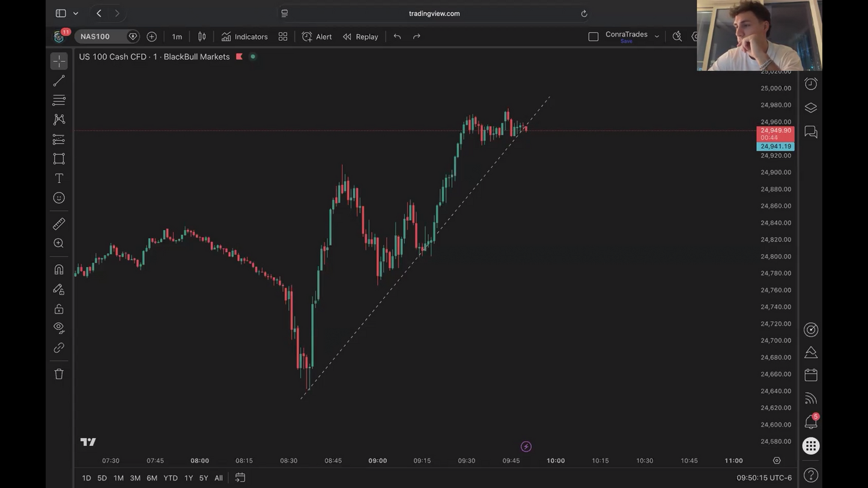Image resolution: width=868 pixels, height=488 pixels.
Task: Toggle lock all drawing tools
Action: pos(59,309)
